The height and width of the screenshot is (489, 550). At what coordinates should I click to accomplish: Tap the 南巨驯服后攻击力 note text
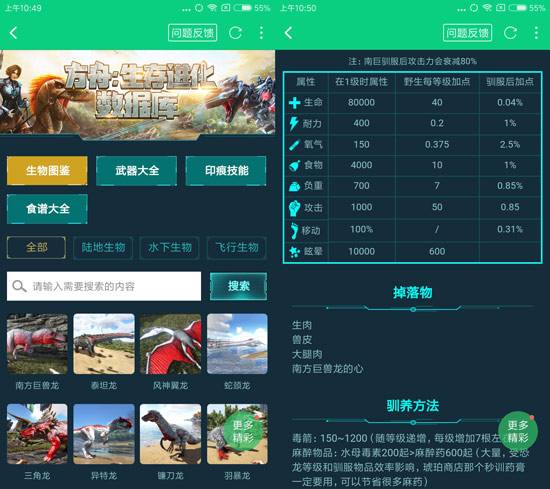click(x=412, y=61)
